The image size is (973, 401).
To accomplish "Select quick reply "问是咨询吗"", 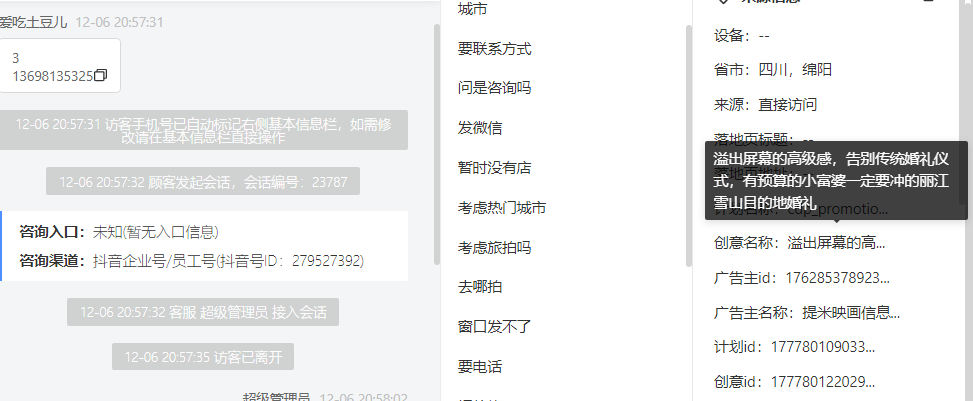I will pos(495,88).
